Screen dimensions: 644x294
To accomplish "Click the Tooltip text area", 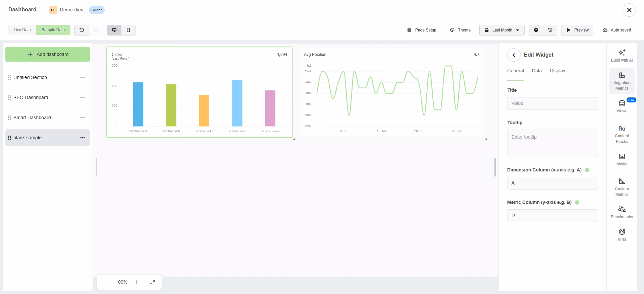I will tap(552, 143).
